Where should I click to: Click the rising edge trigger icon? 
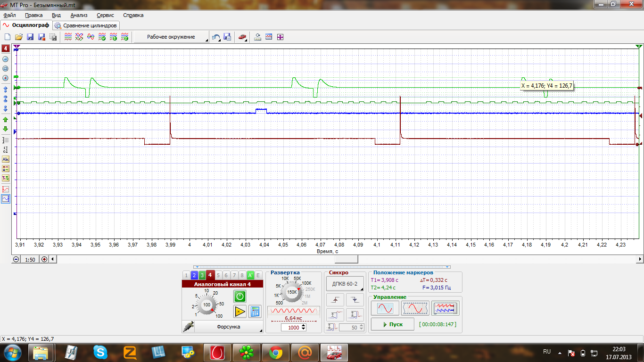pyautogui.click(x=334, y=300)
